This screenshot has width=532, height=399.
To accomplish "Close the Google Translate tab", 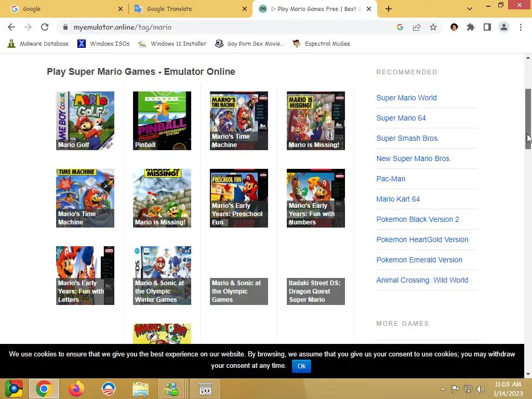I will [x=245, y=9].
